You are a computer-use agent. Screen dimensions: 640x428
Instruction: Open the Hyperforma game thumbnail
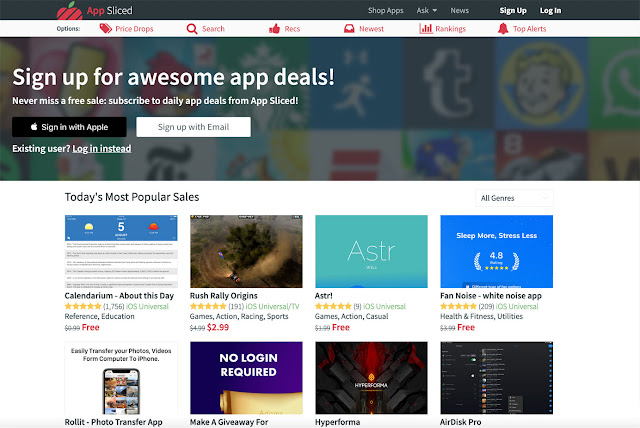point(371,378)
